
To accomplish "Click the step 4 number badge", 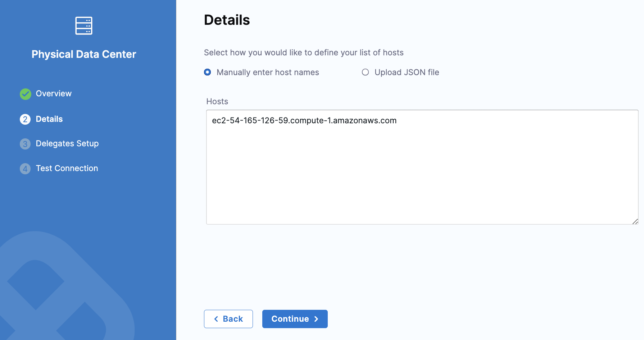I will (25, 169).
